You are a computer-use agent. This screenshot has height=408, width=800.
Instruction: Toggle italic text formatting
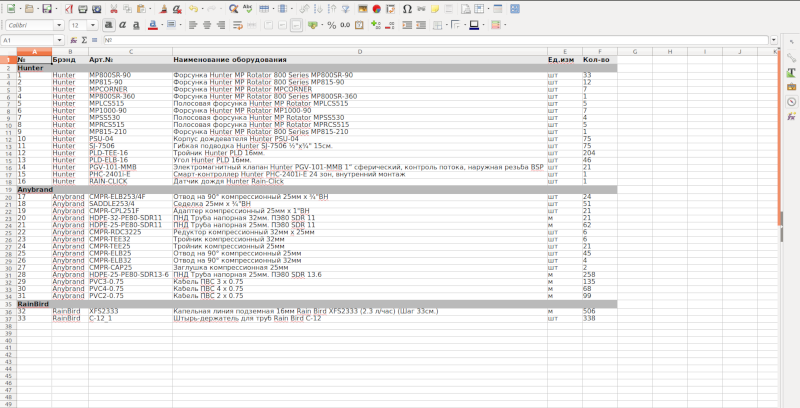point(121,24)
